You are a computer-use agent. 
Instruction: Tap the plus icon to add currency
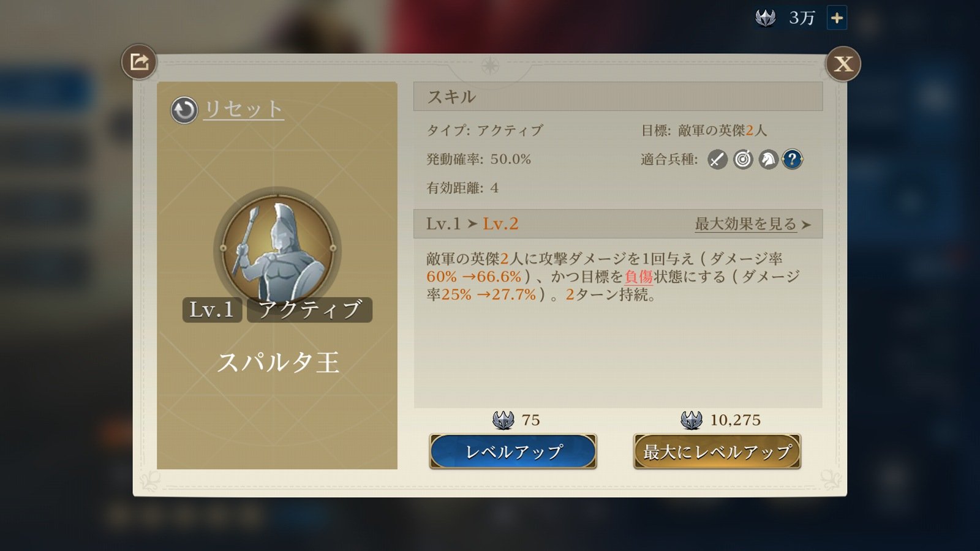click(x=837, y=18)
